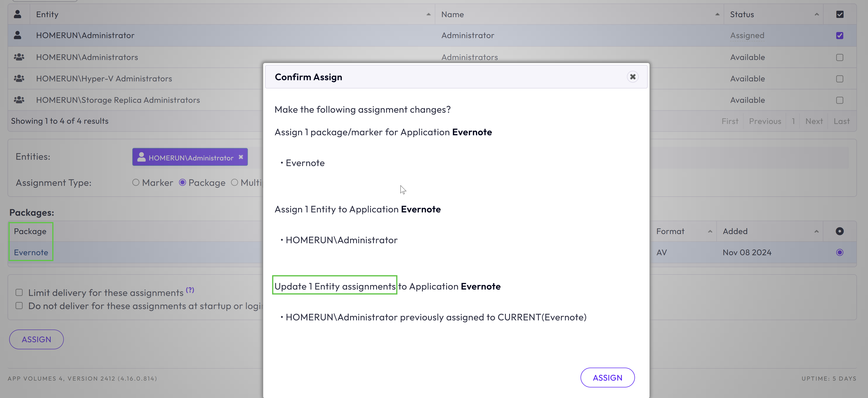The width and height of the screenshot is (868, 398).
Task: Sort entities by Entity column arrow
Action: (x=428, y=14)
